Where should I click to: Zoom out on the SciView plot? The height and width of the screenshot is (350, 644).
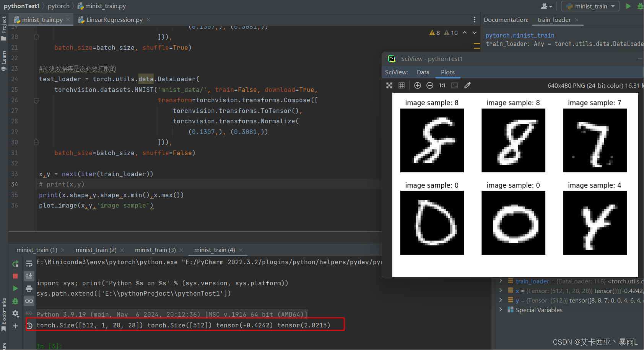[x=430, y=85]
